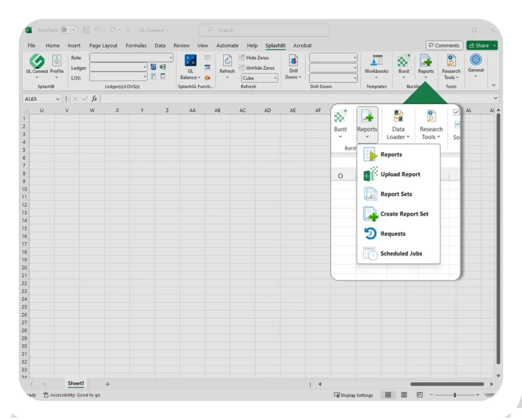Open the Cube dropdown

click(x=275, y=78)
